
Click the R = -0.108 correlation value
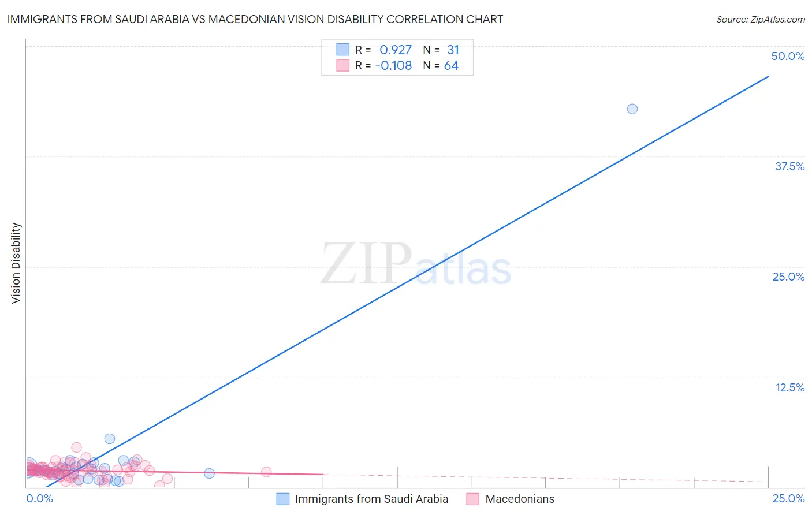pos(383,65)
